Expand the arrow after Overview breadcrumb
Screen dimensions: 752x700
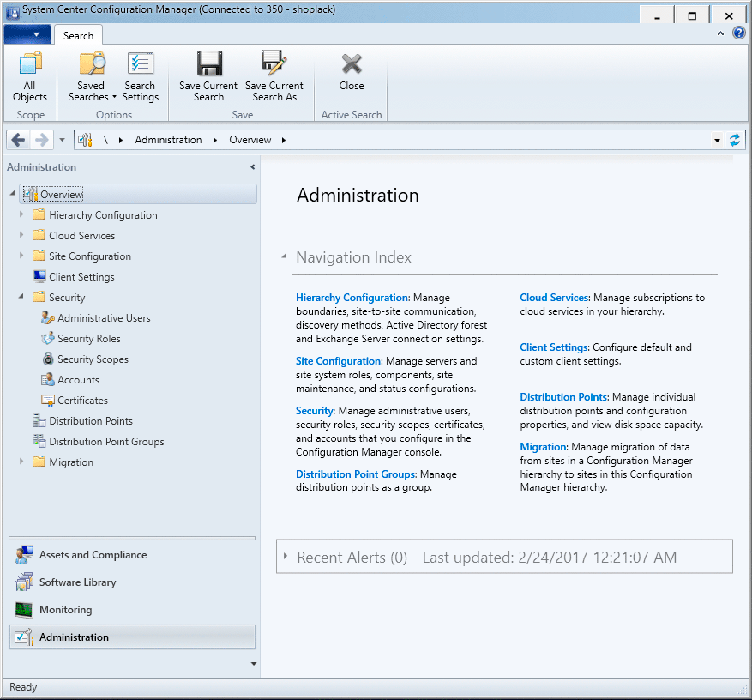point(284,140)
